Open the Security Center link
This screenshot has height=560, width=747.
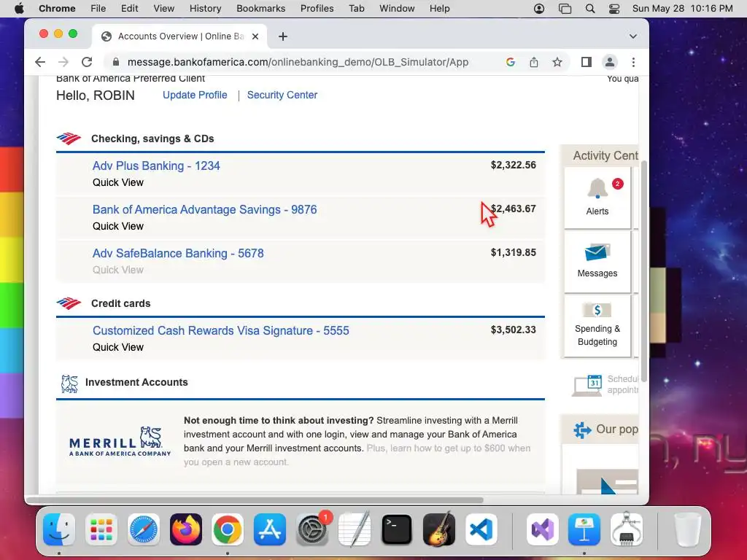(282, 95)
